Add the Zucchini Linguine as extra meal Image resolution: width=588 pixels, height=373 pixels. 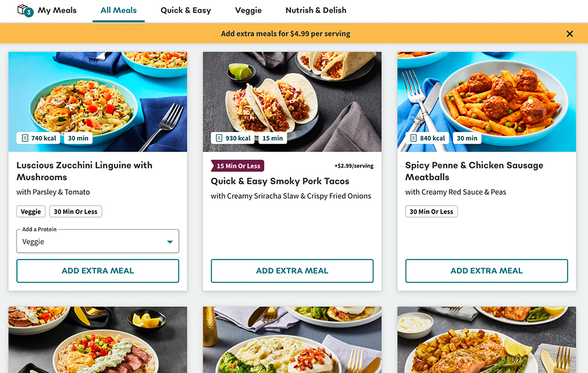point(98,271)
